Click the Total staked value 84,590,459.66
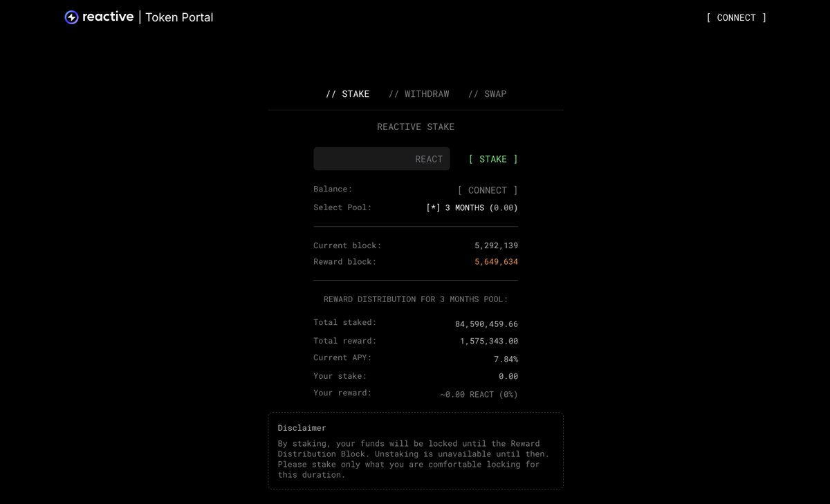Image resolution: width=830 pixels, height=504 pixels. [x=486, y=324]
